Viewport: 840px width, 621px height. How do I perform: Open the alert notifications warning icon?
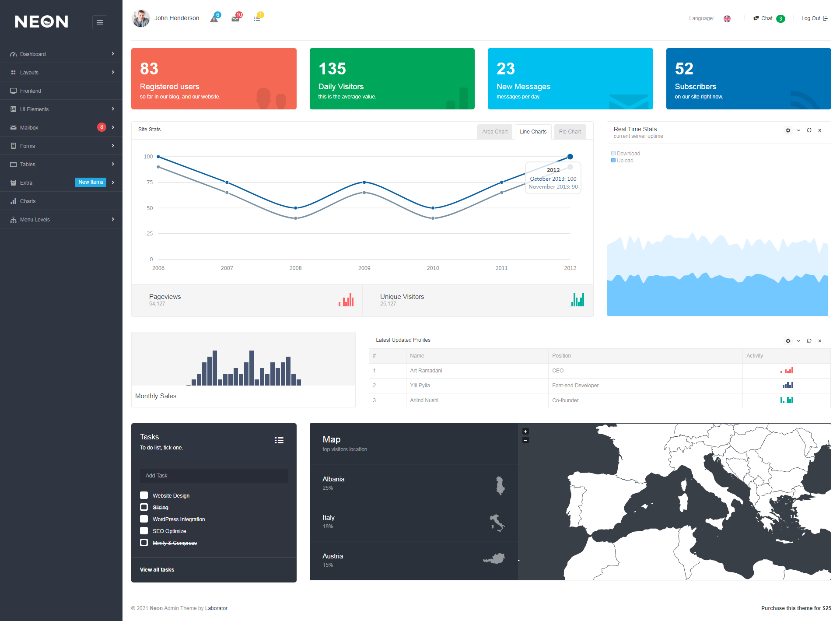pyautogui.click(x=214, y=19)
